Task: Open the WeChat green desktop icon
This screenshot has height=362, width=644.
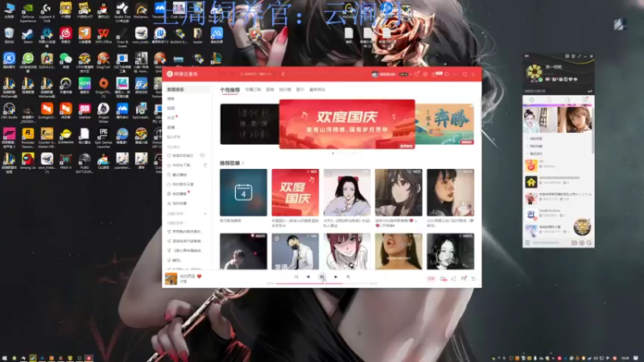Action: click(65, 60)
